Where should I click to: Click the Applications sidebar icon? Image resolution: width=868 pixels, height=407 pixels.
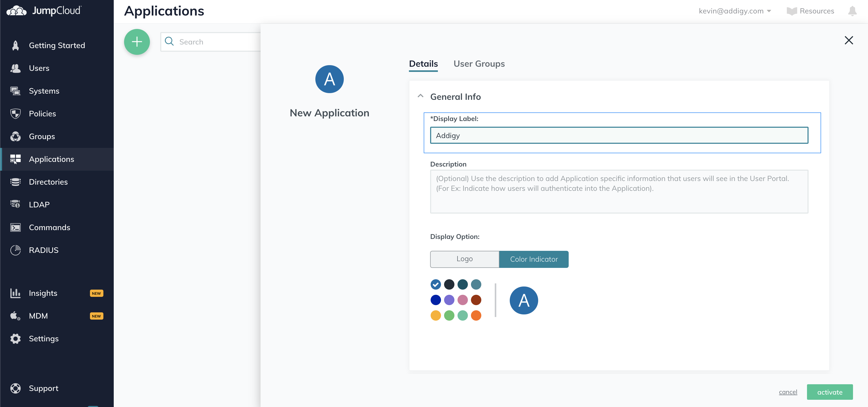point(16,159)
